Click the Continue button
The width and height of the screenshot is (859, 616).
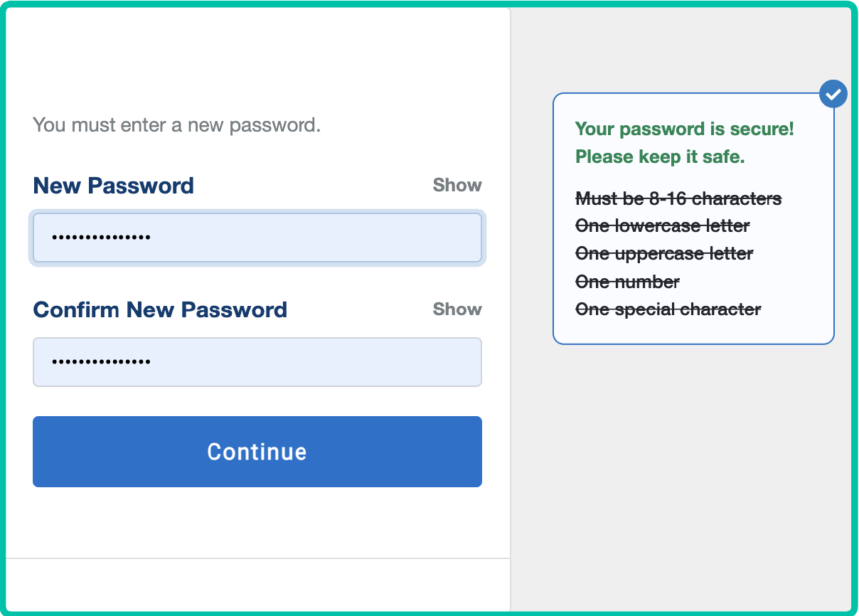[x=257, y=452]
